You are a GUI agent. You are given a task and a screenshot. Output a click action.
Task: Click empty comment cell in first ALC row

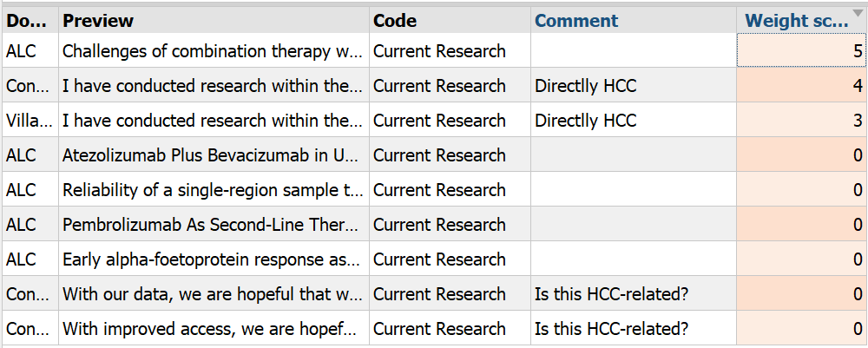634,51
